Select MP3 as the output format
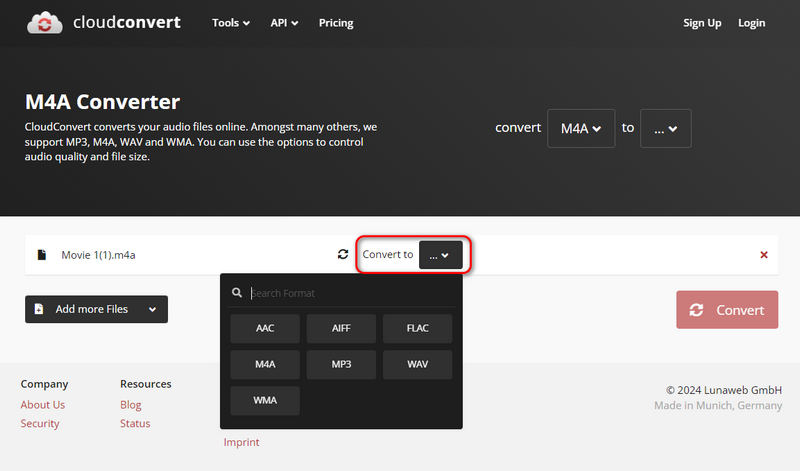The image size is (800, 471). (x=341, y=364)
